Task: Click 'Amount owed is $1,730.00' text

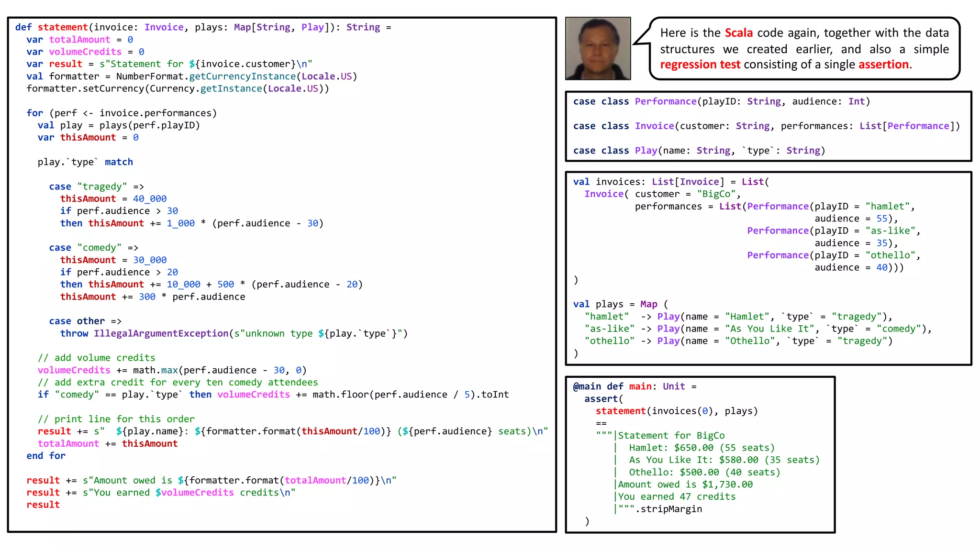Action: coord(685,485)
